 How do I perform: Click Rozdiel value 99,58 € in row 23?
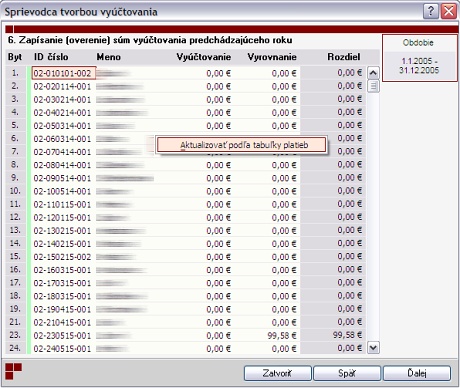point(347,335)
